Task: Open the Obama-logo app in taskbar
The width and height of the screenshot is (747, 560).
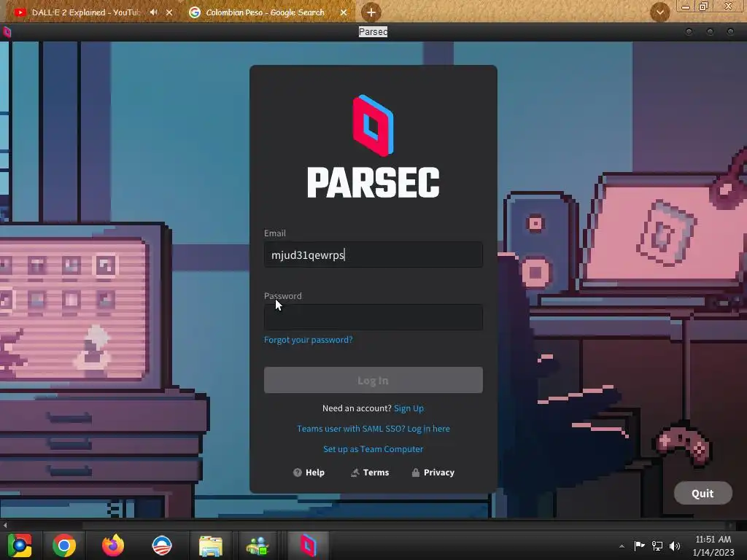Action: click(161, 545)
